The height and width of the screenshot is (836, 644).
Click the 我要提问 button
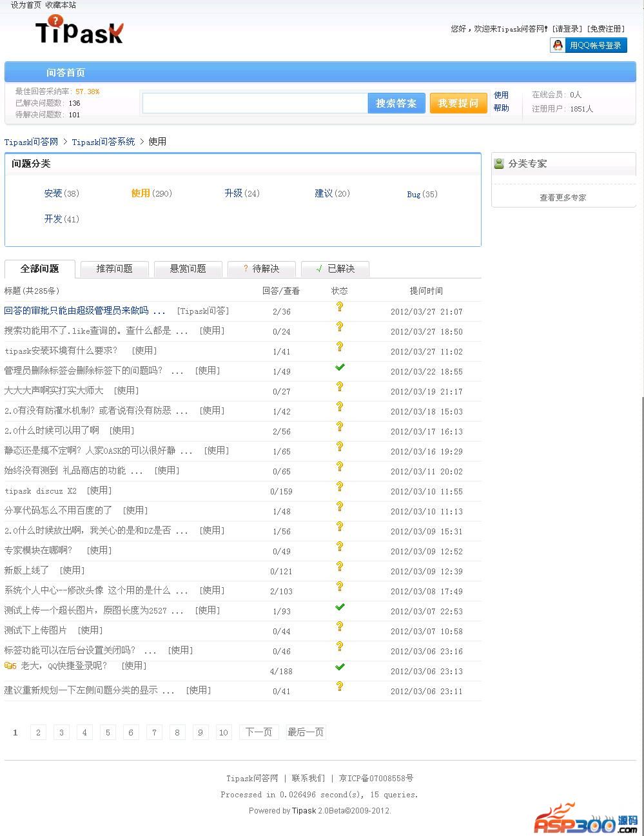pyautogui.click(x=458, y=103)
